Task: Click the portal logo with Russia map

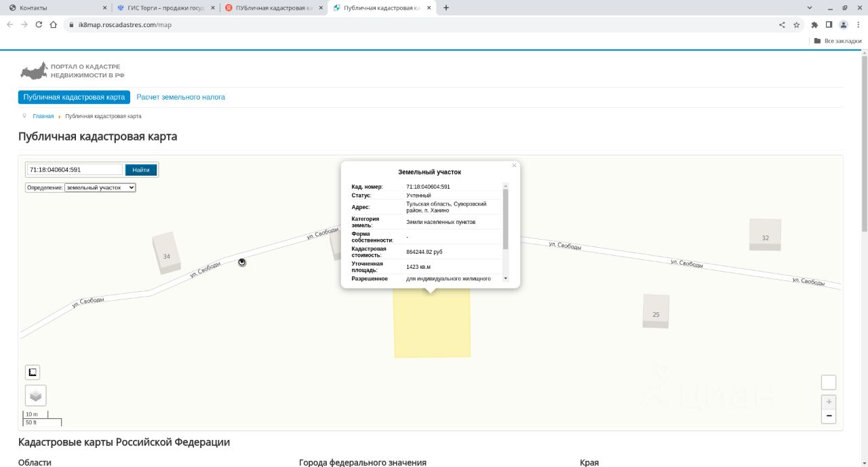Action: [71, 71]
